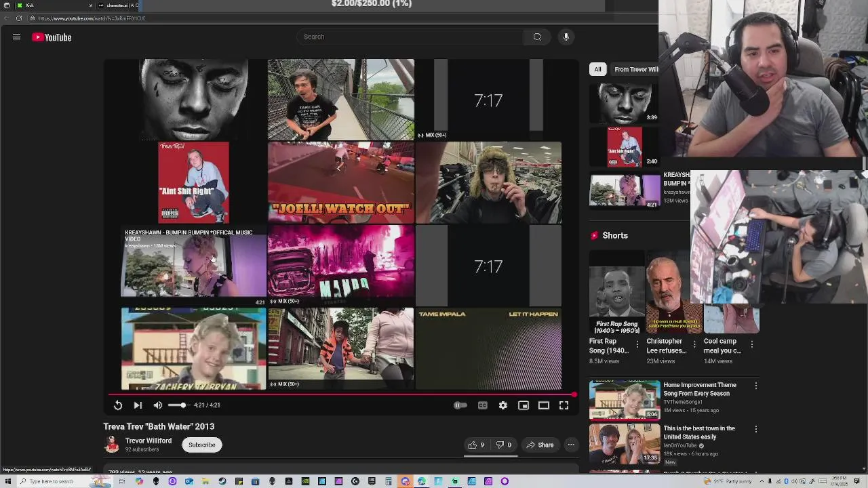Switch to miniplayer mode

(524, 405)
